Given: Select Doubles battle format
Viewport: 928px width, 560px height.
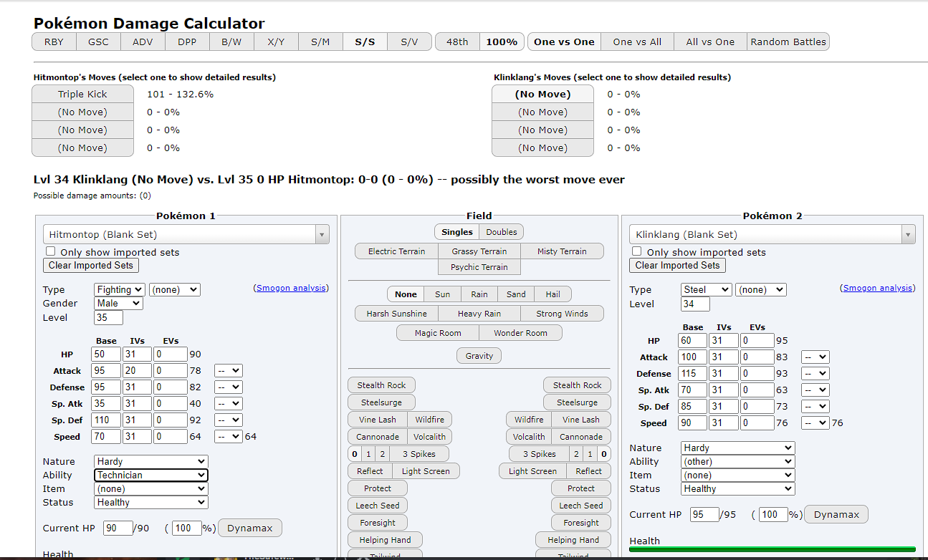Looking at the screenshot, I should pyautogui.click(x=502, y=232).
